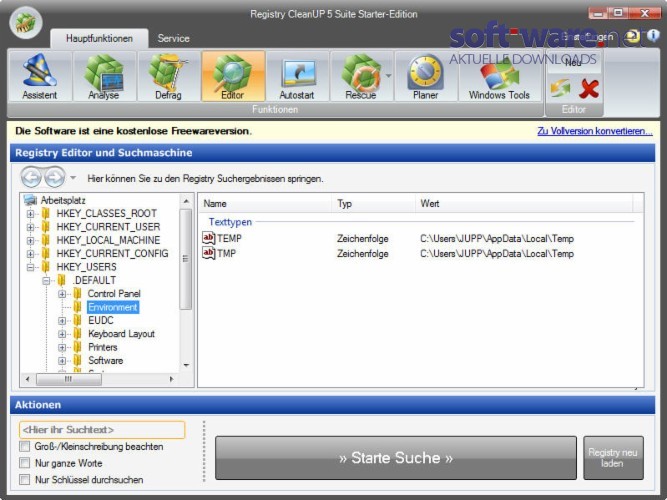This screenshot has width=667, height=500.
Task: Click the Environment folder icon
Action: pyautogui.click(x=77, y=307)
